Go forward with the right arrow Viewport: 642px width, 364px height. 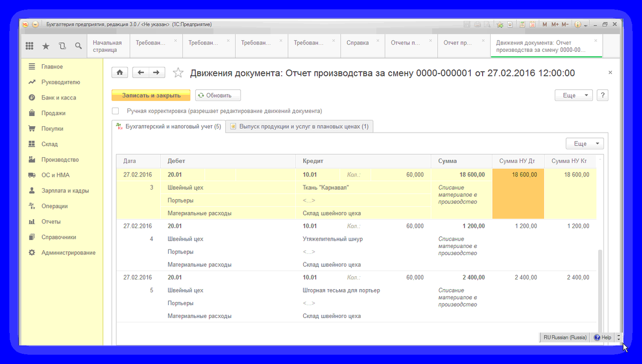[x=157, y=73]
